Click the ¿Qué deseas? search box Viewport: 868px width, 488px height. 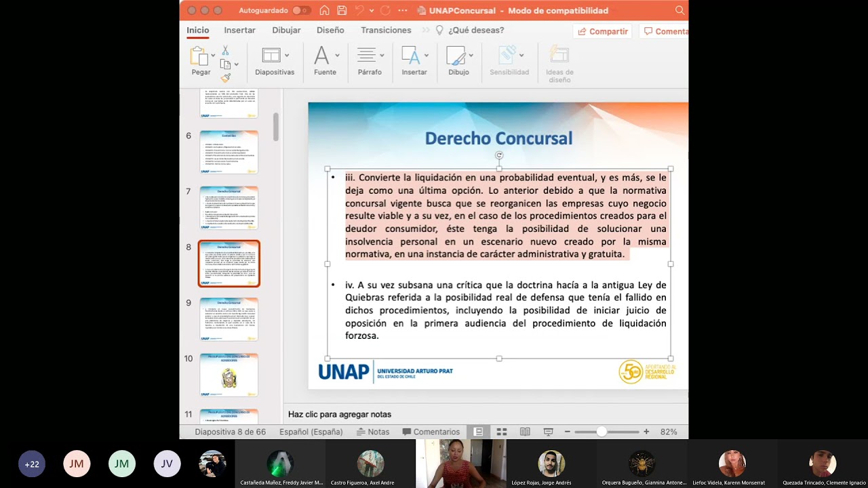coord(470,30)
